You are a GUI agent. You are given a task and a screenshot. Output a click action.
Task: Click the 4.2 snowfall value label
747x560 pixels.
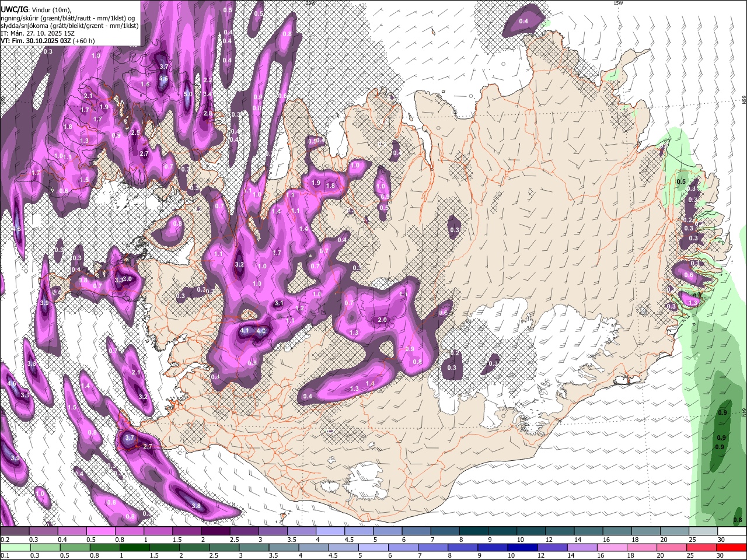261,331
